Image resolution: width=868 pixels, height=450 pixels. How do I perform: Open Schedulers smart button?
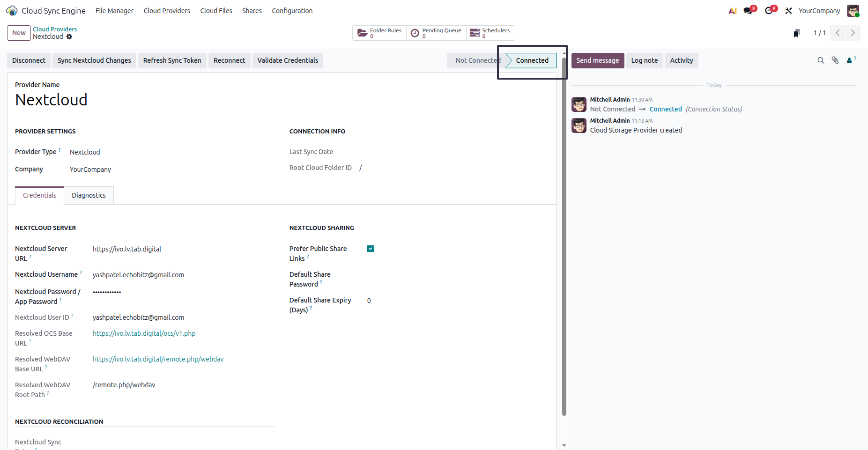(x=490, y=33)
